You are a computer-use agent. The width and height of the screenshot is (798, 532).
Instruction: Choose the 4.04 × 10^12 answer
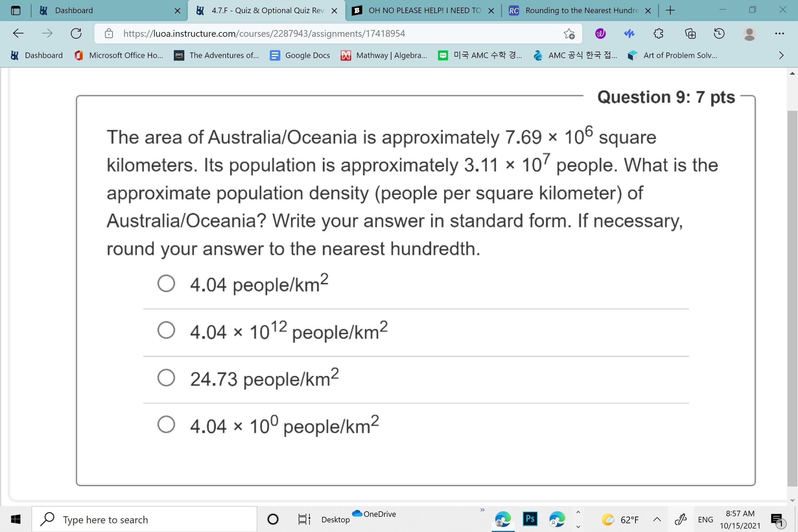(x=166, y=330)
